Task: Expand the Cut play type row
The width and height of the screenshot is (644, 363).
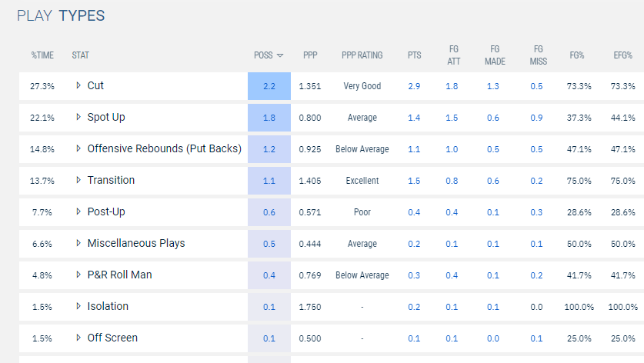Action: pos(78,85)
